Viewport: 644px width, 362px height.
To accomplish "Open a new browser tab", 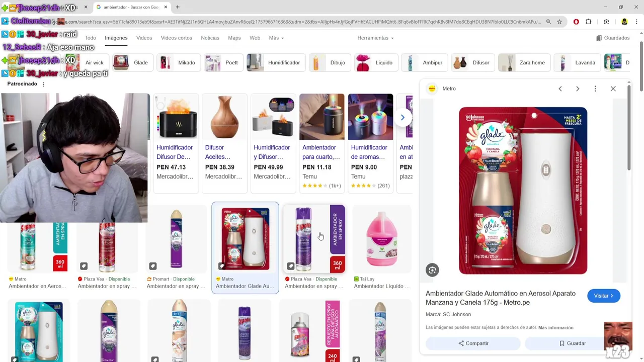I will (x=178, y=7).
